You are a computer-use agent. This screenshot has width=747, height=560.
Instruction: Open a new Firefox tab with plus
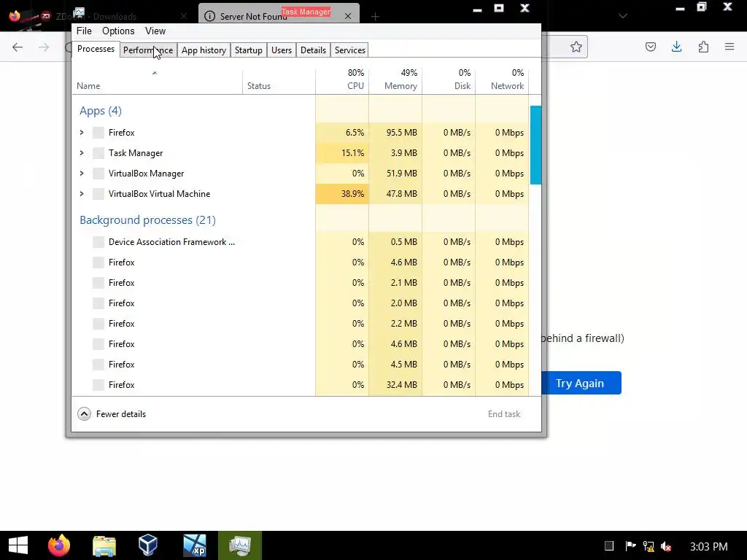coord(376,17)
